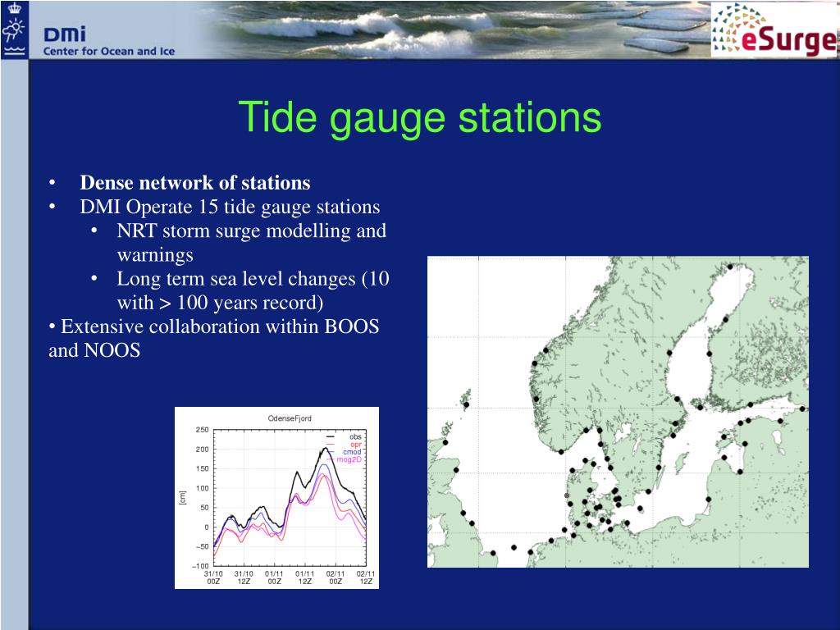Click the DMI crown and sun logo
The image size is (840, 630).
pos(15,30)
